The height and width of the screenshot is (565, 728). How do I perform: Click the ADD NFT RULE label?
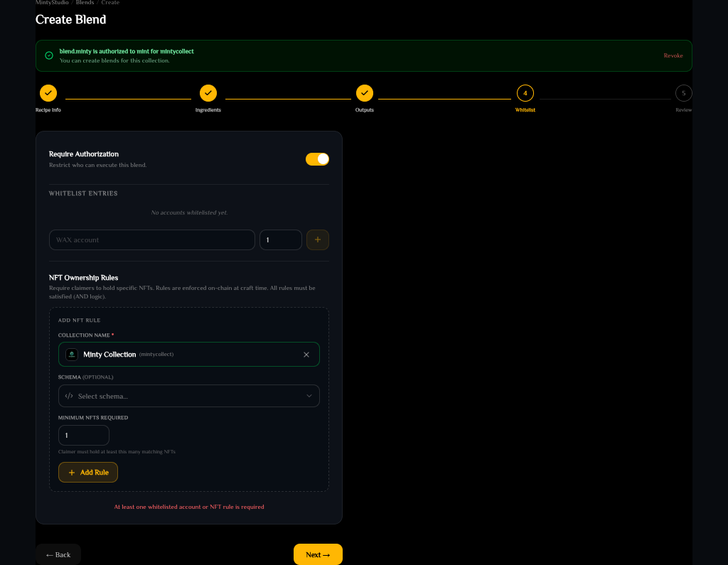pos(79,321)
